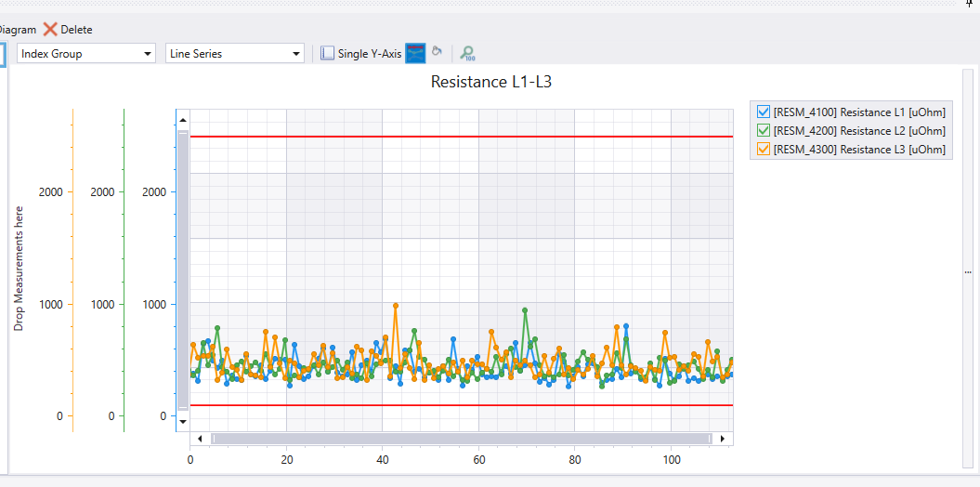The image size is (980, 487).
Task: Reset zoom to 100 percent magnifier icon
Action: coord(467,54)
